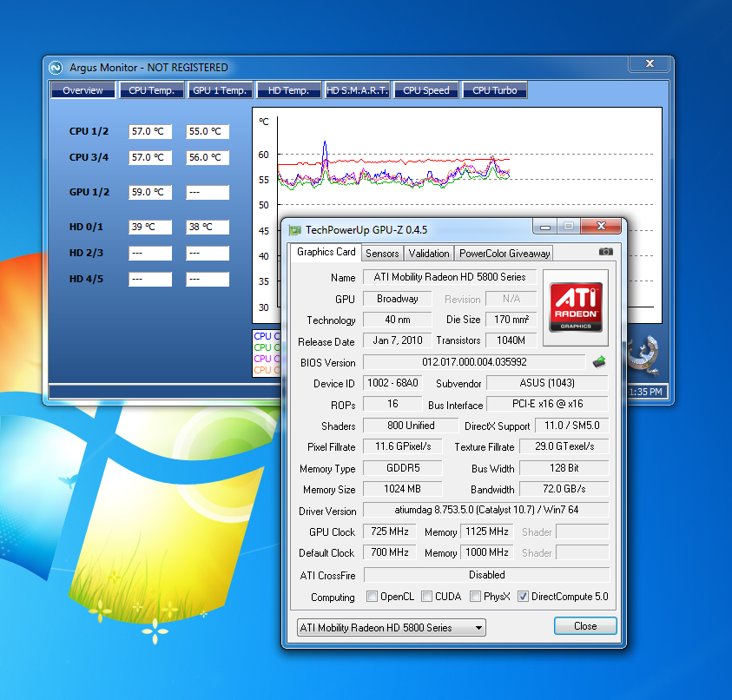Switch to the Overview tab in Argus Monitor
This screenshot has height=700, width=732.
82,90
